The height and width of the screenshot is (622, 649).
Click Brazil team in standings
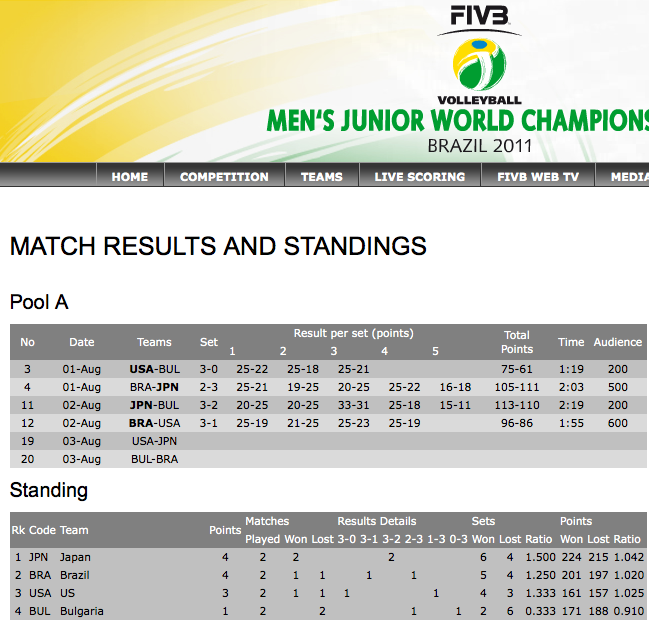click(x=76, y=575)
